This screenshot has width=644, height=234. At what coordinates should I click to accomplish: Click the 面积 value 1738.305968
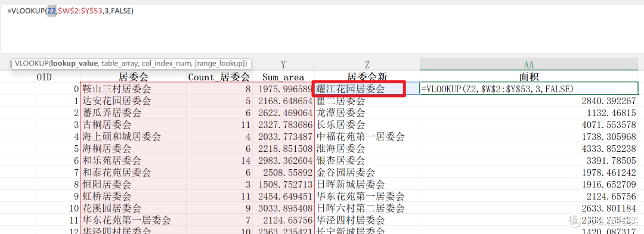coord(529,136)
